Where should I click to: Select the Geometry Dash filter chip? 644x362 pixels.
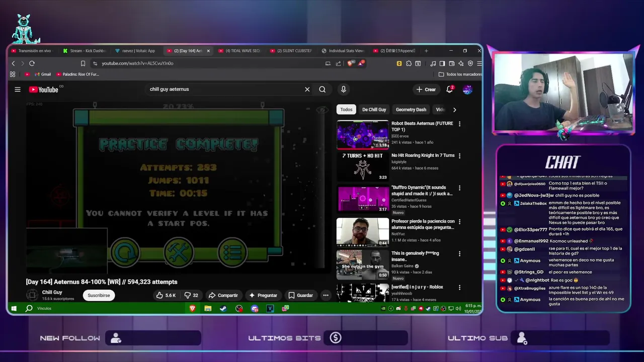point(411,110)
